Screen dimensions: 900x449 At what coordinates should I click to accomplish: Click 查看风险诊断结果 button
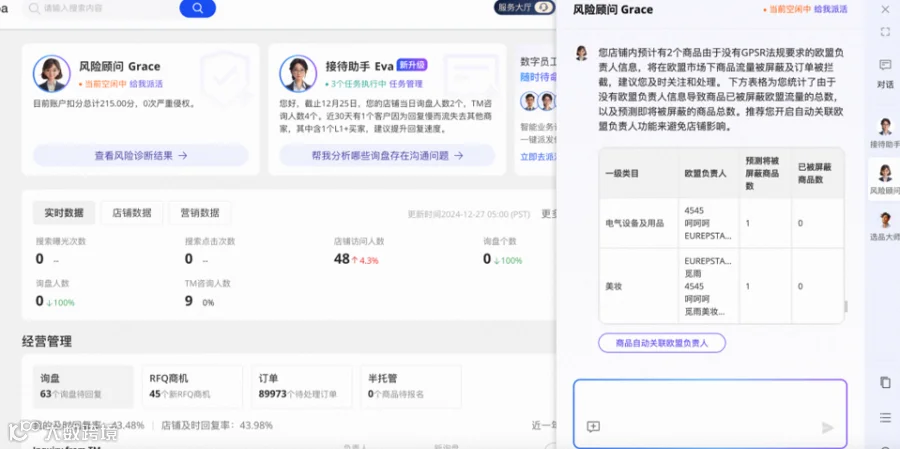click(141, 155)
